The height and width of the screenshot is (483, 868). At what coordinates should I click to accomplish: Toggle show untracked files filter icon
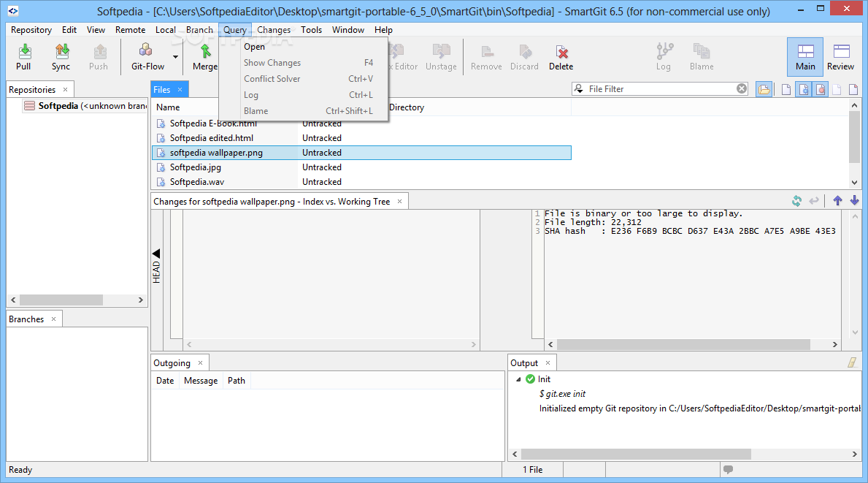point(803,89)
